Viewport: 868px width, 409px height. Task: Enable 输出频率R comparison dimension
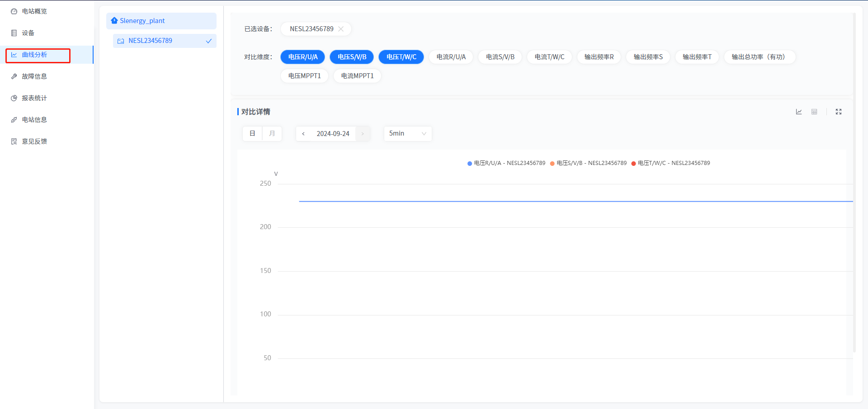click(x=599, y=57)
